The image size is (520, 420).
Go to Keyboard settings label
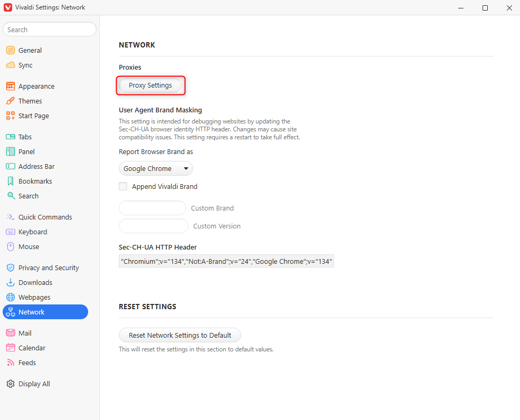point(33,232)
